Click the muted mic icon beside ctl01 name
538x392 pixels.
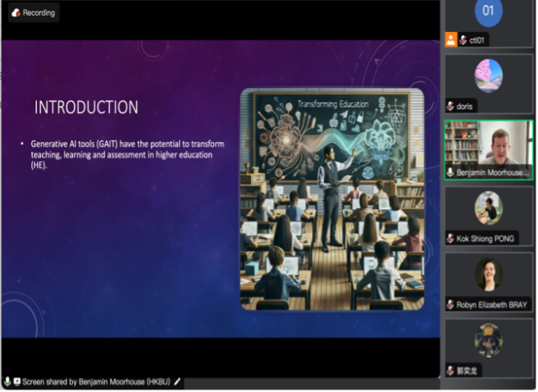(x=462, y=40)
